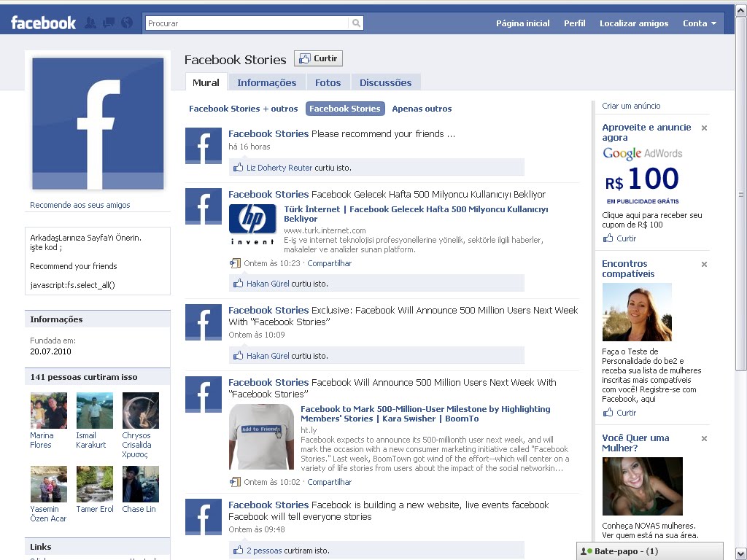Click the Procurar search field
The image size is (747, 560).
coord(247,23)
